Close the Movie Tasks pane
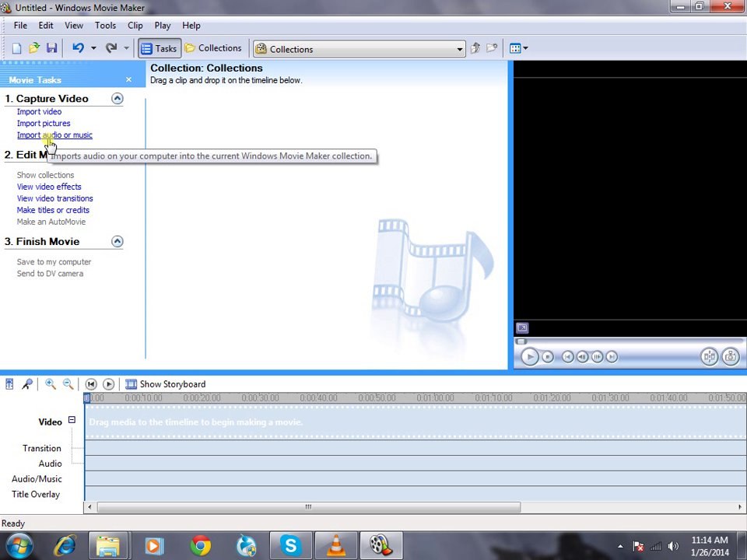This screenshot has width=747, height=560. coord(128,79)
